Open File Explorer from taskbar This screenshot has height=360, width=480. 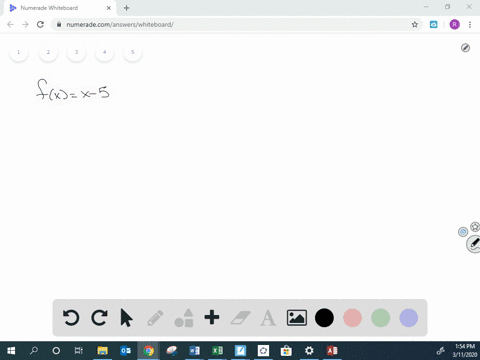[x=102, y=351]
